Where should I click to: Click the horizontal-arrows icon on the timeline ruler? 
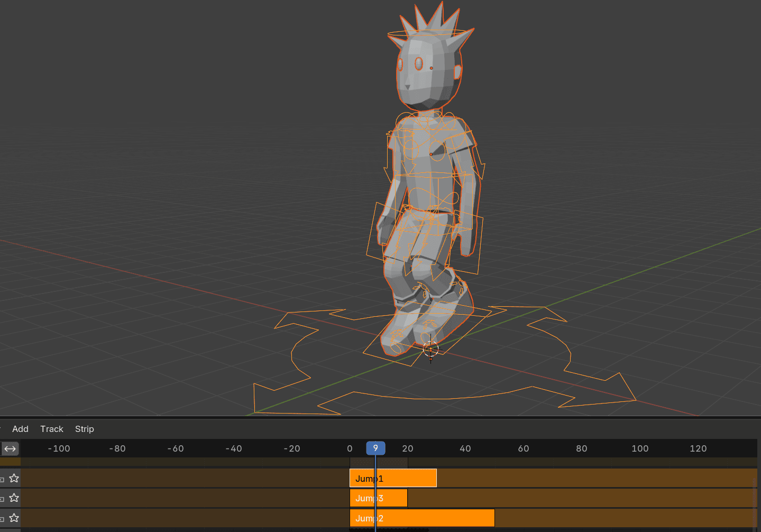pyautogui.click(x=10, y=448)
